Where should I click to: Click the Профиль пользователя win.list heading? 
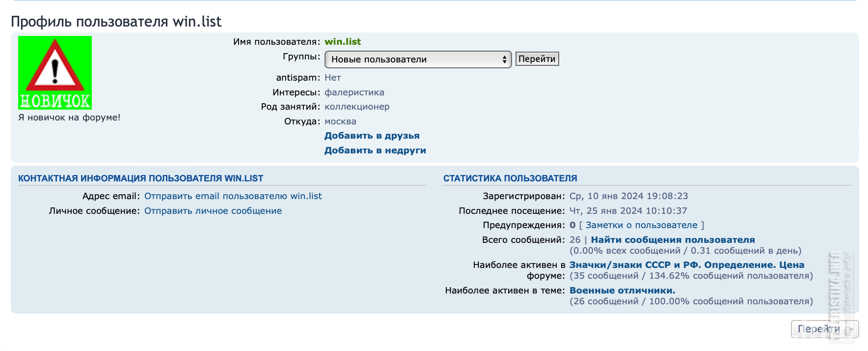point(116,22)
